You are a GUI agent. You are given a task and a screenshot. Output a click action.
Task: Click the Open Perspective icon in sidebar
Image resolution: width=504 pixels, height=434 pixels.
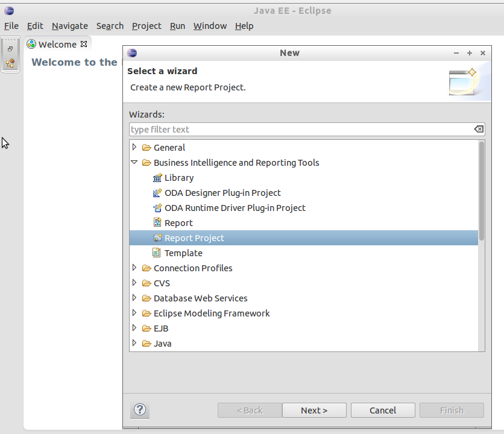[10, 63]
